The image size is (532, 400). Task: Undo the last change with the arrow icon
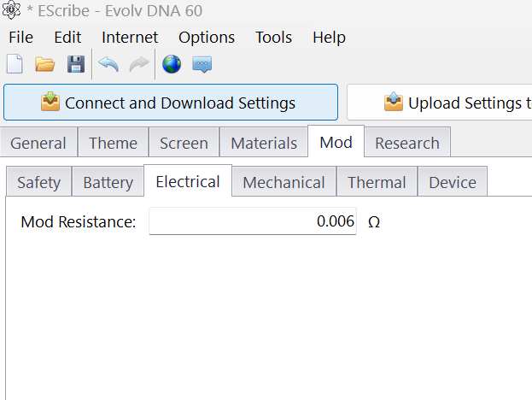tap(108, 64)
